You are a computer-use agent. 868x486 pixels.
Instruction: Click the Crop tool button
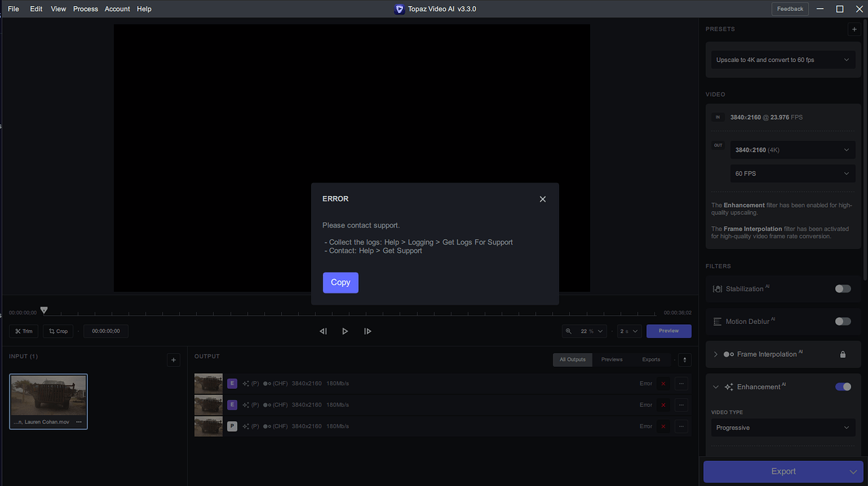tap(58, 331)
